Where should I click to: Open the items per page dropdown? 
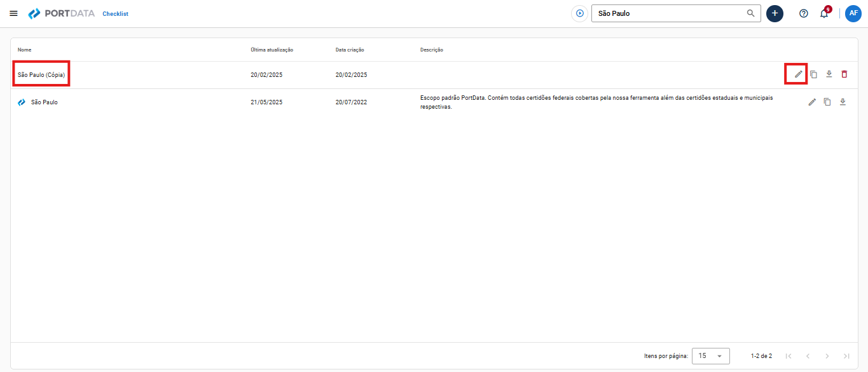point(710,356)
